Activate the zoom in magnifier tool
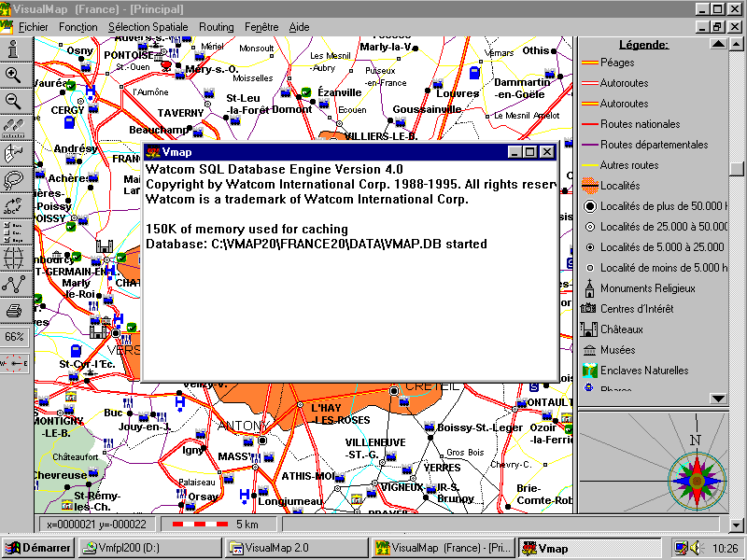 [x=14, y=76]
